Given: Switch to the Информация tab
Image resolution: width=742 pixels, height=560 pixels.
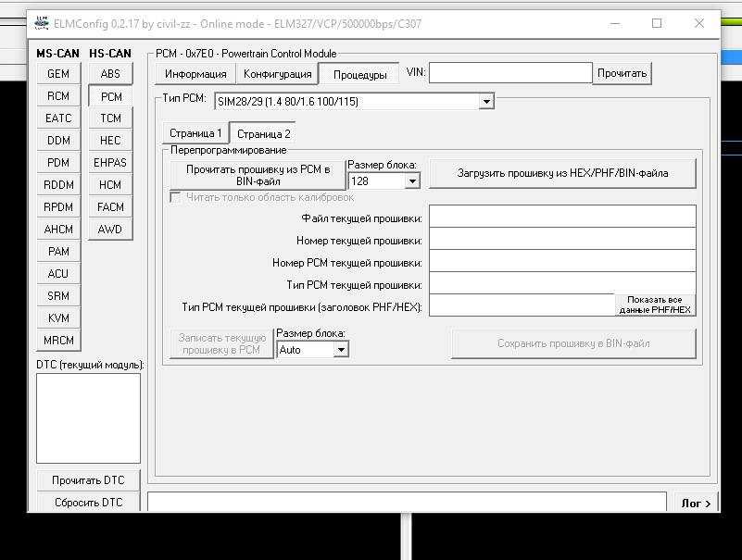Looking at the screenshot, I should pyautogui.click(x=195, y=74).
